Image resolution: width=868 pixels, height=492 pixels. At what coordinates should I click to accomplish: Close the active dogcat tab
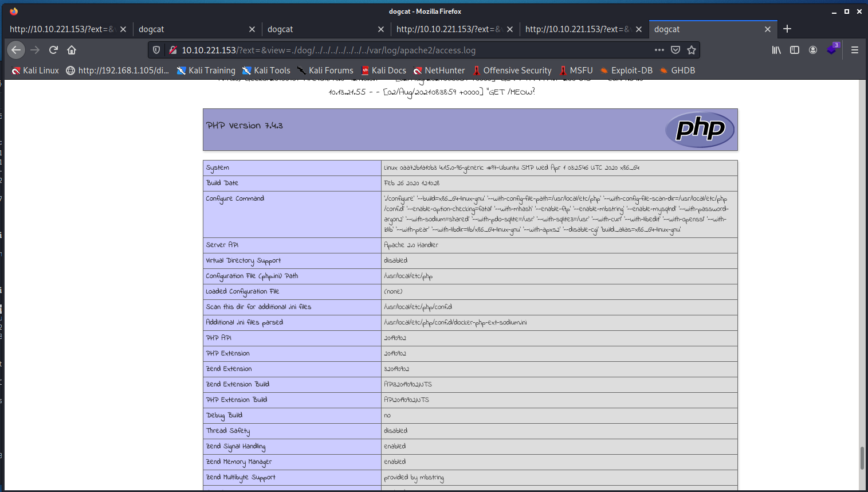point(768,29)
